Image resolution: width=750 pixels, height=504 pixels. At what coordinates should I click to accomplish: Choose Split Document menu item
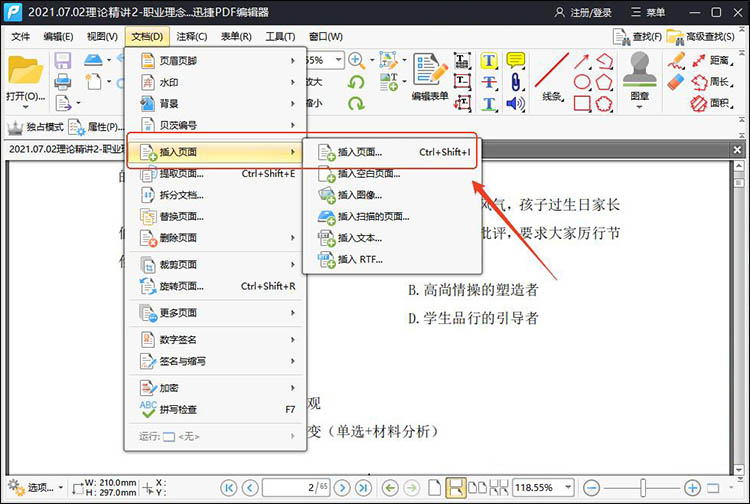(215, 195)
